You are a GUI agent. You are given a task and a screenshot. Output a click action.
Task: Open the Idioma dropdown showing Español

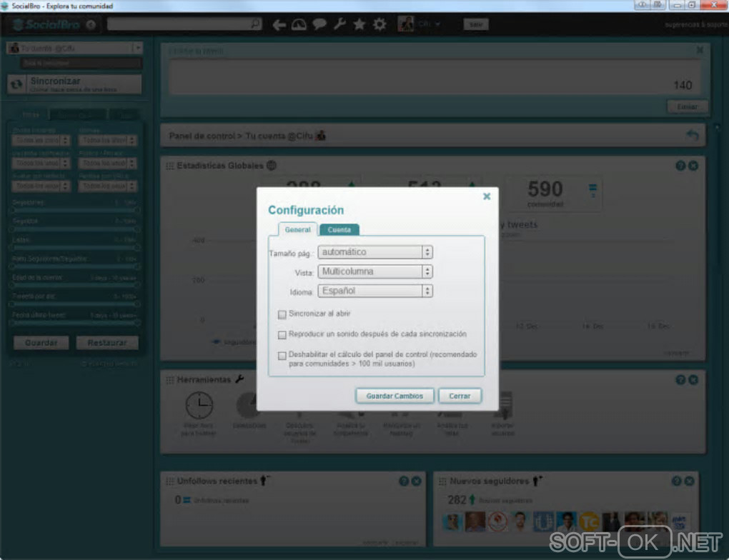pyautogui.click(x=375, y=291)
